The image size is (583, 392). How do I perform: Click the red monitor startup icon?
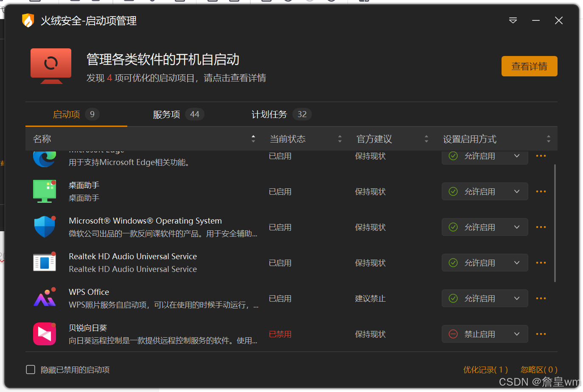pyautogui.click(x=51, y=66)
